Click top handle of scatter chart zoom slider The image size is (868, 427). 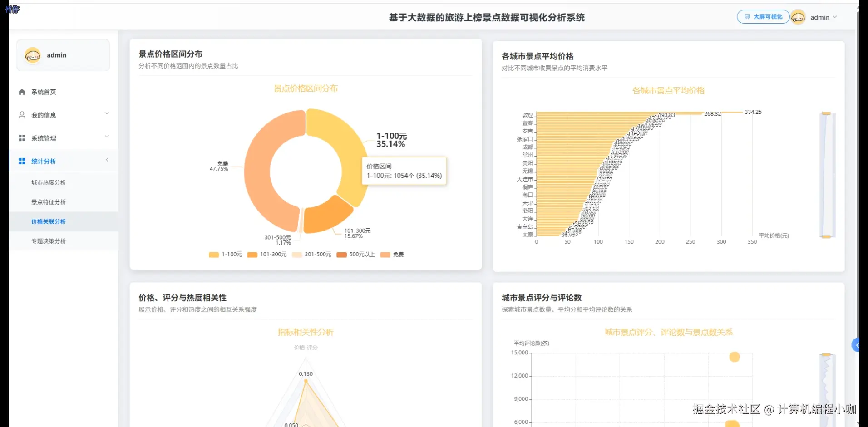point(826,355)
